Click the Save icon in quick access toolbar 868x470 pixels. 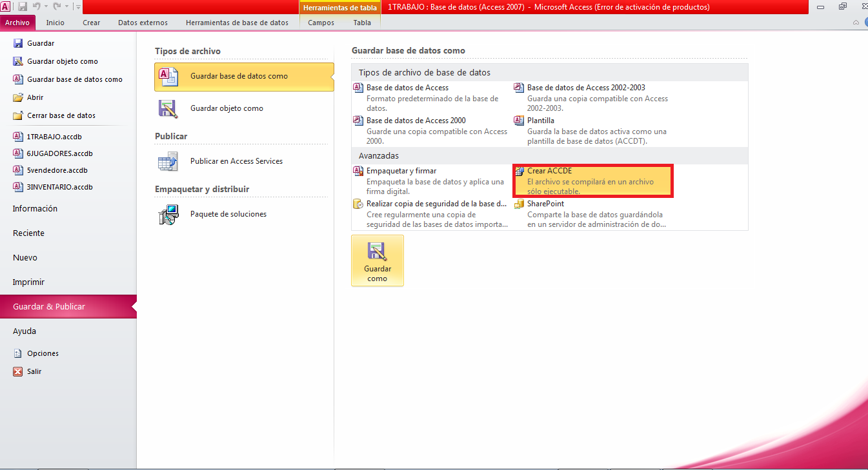point(22,6)
